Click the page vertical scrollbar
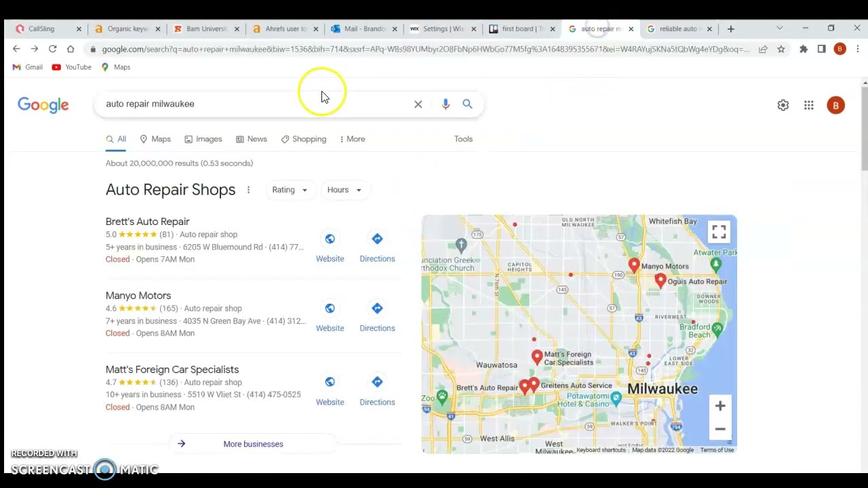Viewport: 868px width, 488px height. pos(864,129)
